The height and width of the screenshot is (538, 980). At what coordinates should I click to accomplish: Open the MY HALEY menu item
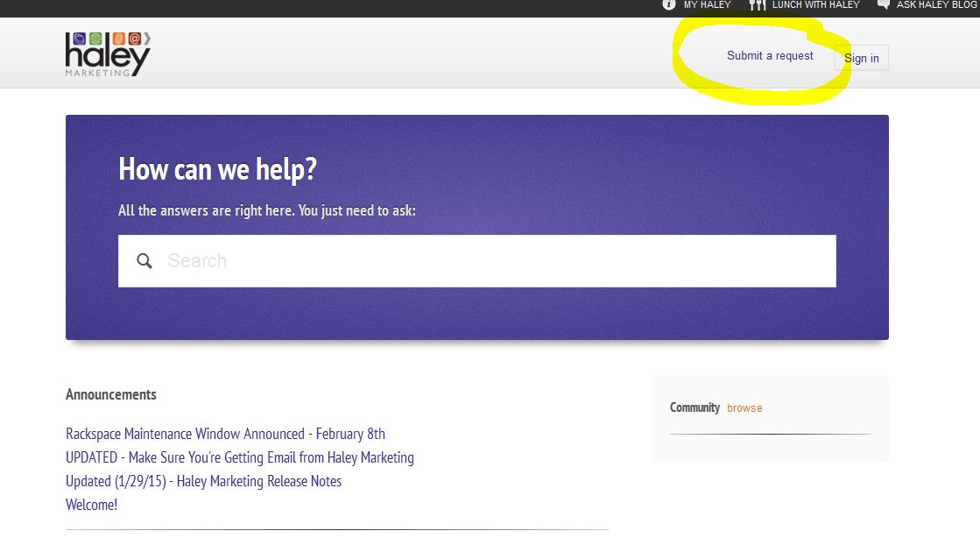coord(707,5)
